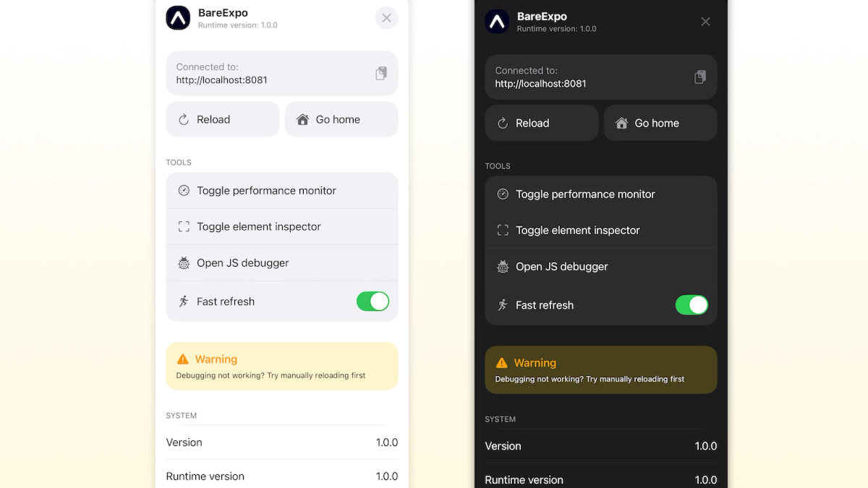Dismiss the debugging warning banner in dark menu
Viewport: 868px width, 488px height.
coord(600,369)
